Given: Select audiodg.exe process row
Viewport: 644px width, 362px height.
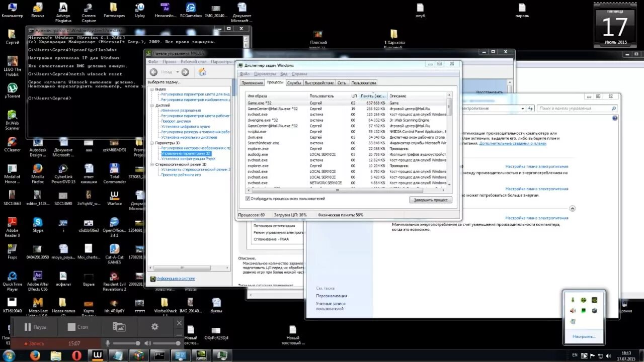Looking at the screenshot, I should 346,154.
